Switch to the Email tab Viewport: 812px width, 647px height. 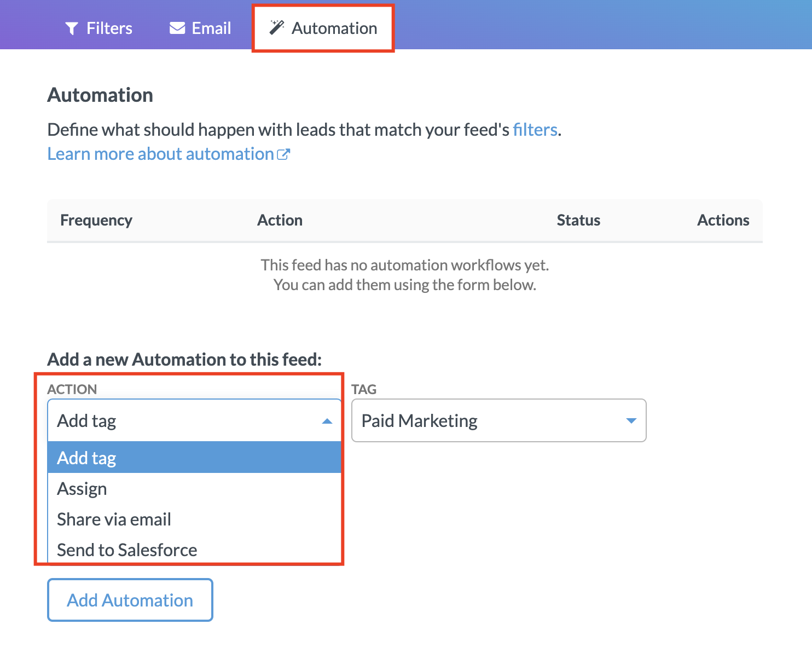[x=200, y=28]
